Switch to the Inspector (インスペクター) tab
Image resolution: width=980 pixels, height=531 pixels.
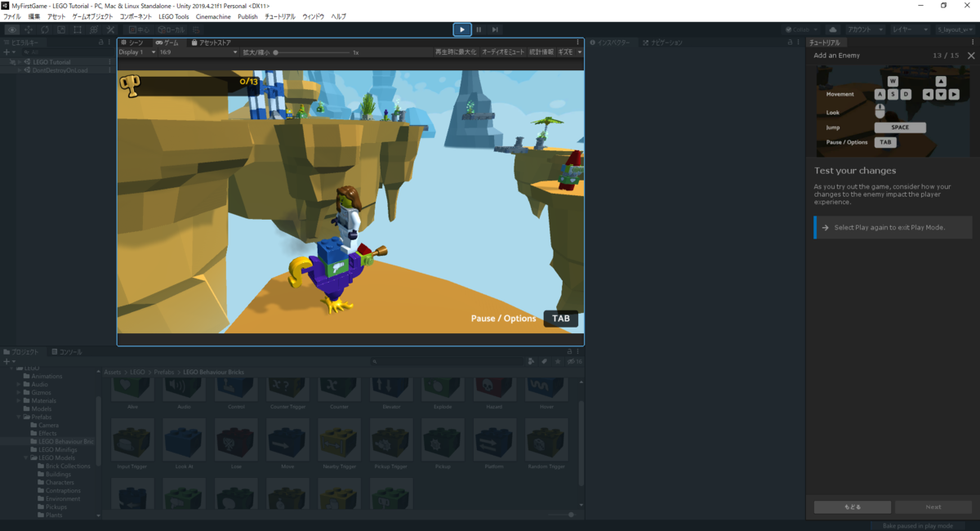click(x=613, y=42)
